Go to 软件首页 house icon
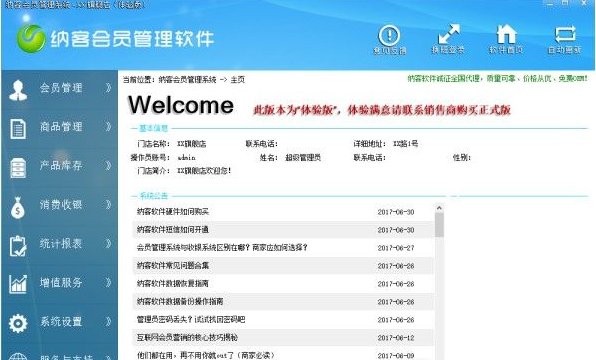This screenshot has width=596, height=360. (506, 34)
